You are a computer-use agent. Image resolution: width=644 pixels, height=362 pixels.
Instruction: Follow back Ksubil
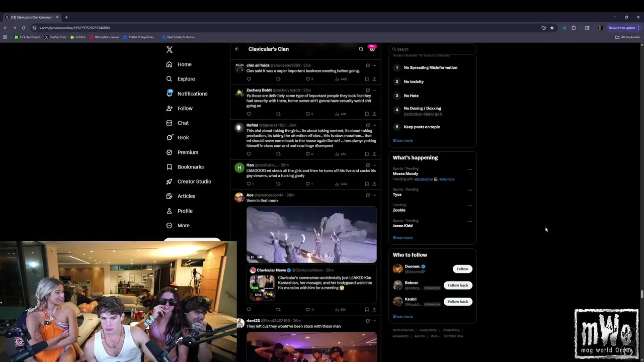pos(458,302)
